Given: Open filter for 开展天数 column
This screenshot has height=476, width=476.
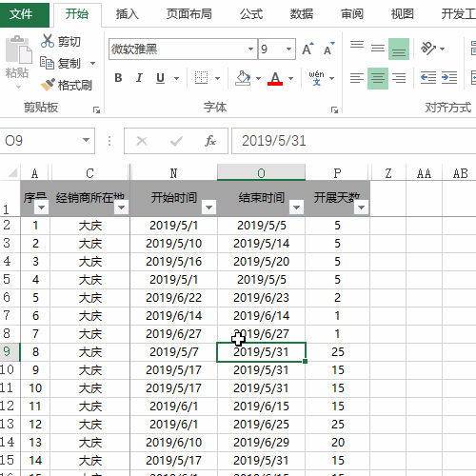Looking at the screenshot, I should point(361,208).
